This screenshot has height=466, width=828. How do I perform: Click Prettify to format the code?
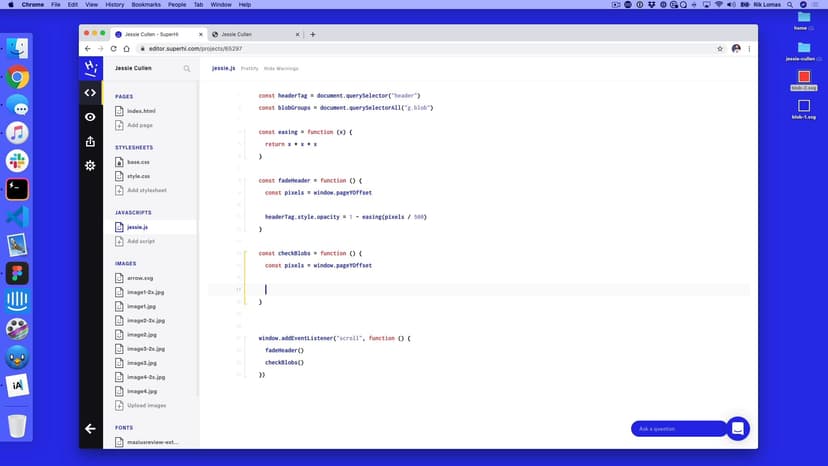(250, 68)
